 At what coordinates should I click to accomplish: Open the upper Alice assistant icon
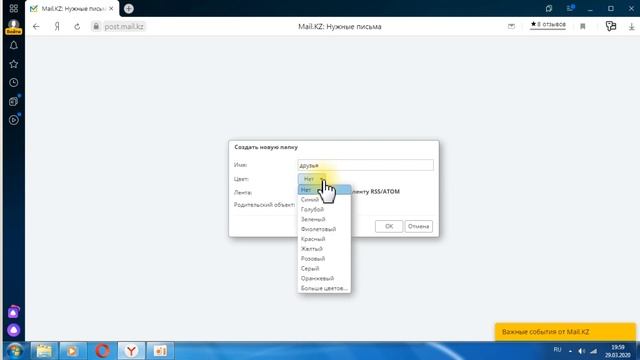(13, 312)
